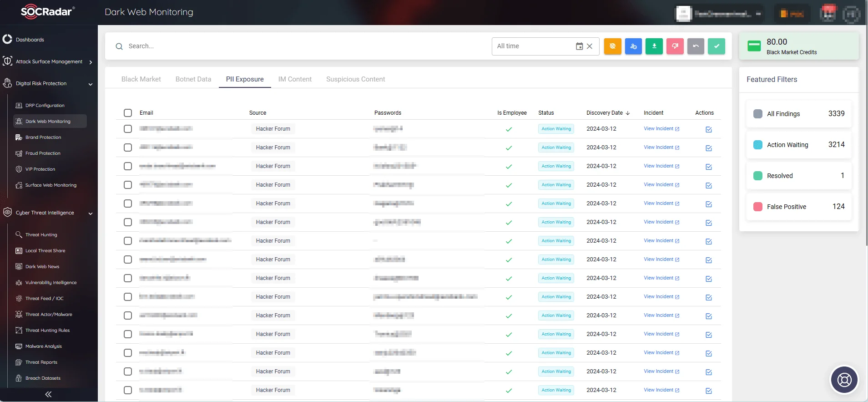Click the blue Action Waiting color swatch
Viewport: 868px width, 402px height.
point(758,145)
